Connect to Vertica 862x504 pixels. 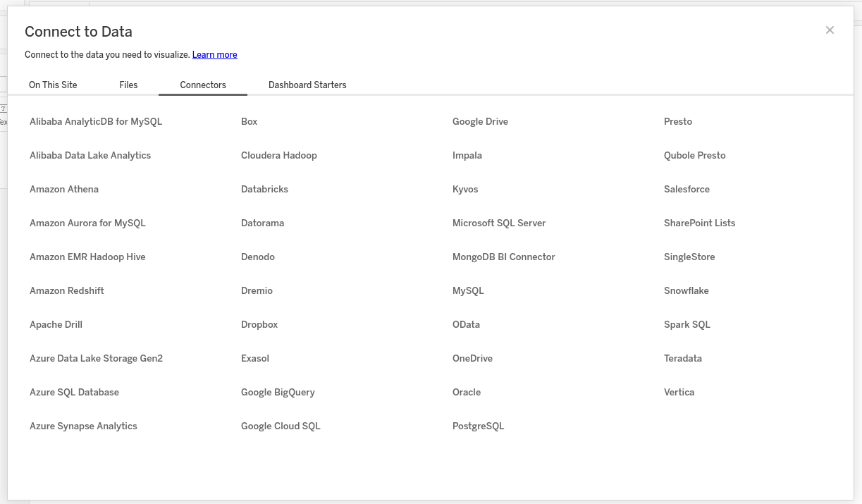(679, 392)
